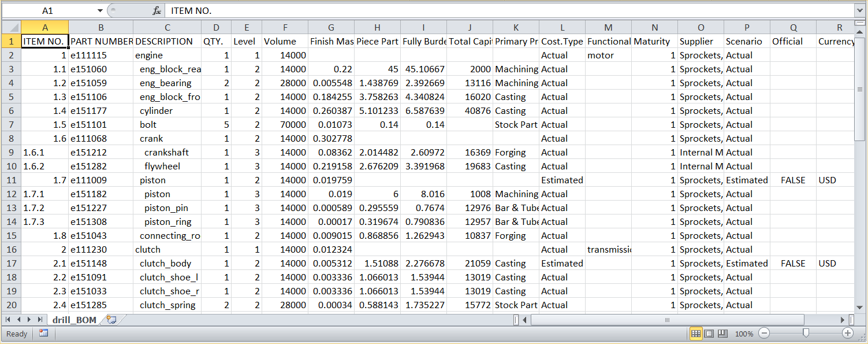Expand the formula bar

point(860,11)
